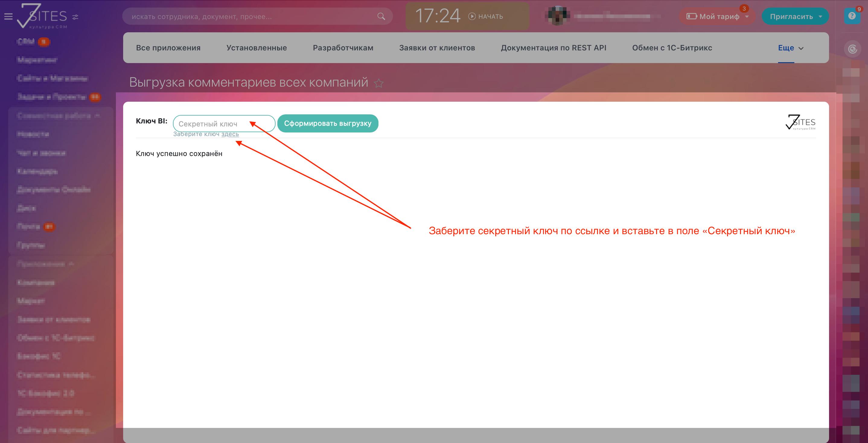
Task: Start the work day timer
Action: tap(486, 17)
